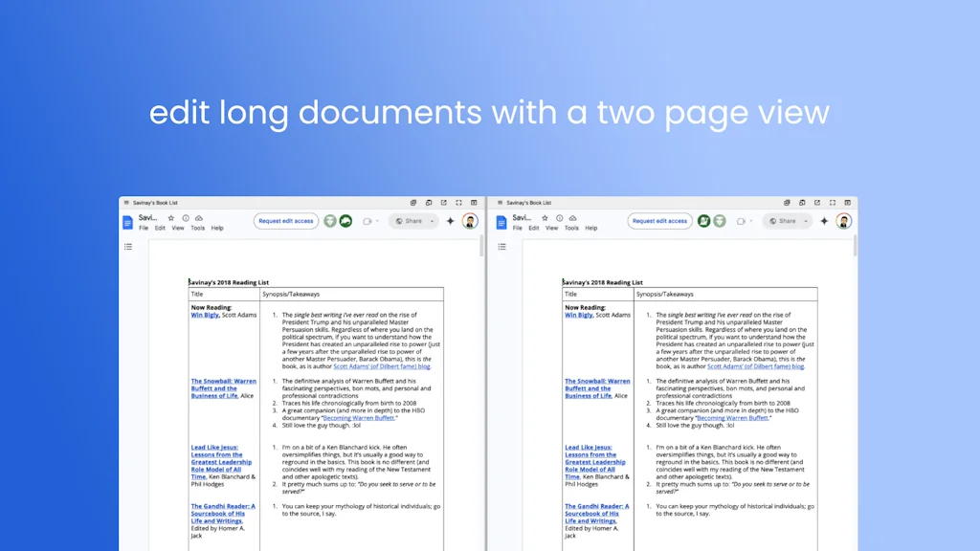Image resolution: width=980 pixels, height=551 pixels.
Task: Open Google Docs home via the blue Docs icon
Action: click(128, 221)
